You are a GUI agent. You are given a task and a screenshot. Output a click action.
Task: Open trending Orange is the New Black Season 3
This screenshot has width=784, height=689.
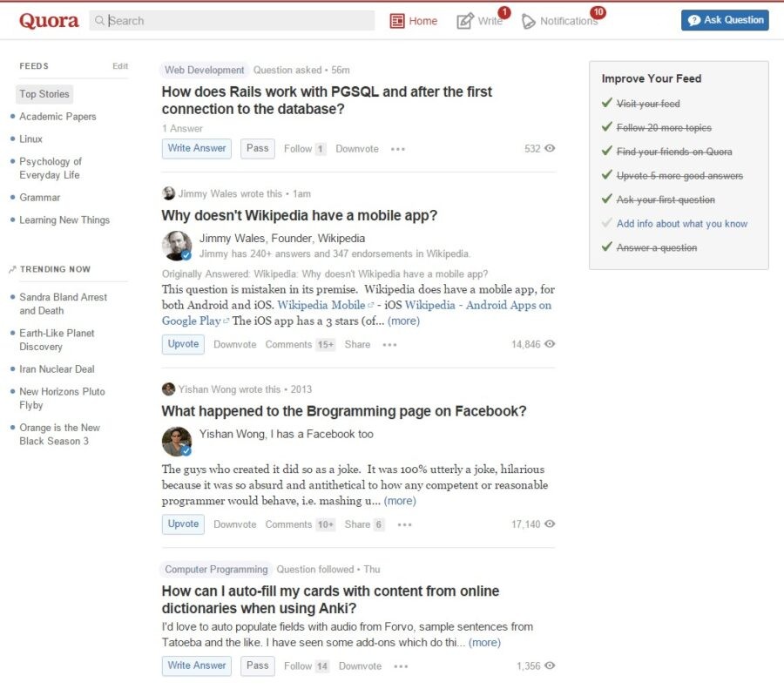[59, 434]
